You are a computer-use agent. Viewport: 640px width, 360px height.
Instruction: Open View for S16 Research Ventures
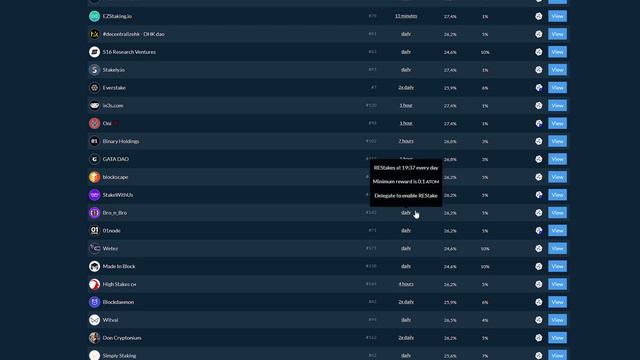pos(557,52)
